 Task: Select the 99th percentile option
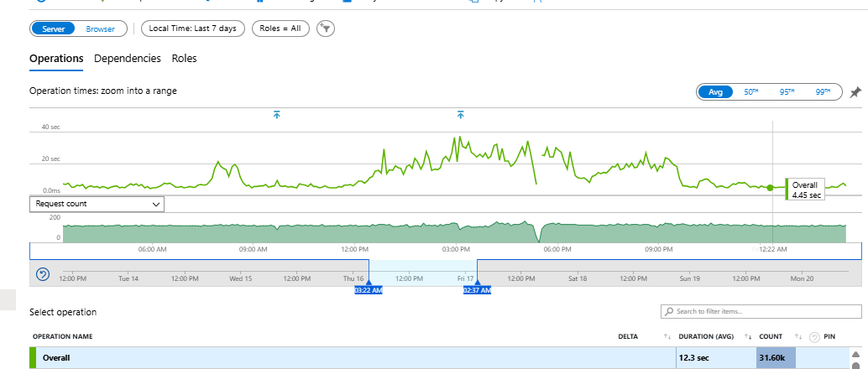click(x=823, y=92)
